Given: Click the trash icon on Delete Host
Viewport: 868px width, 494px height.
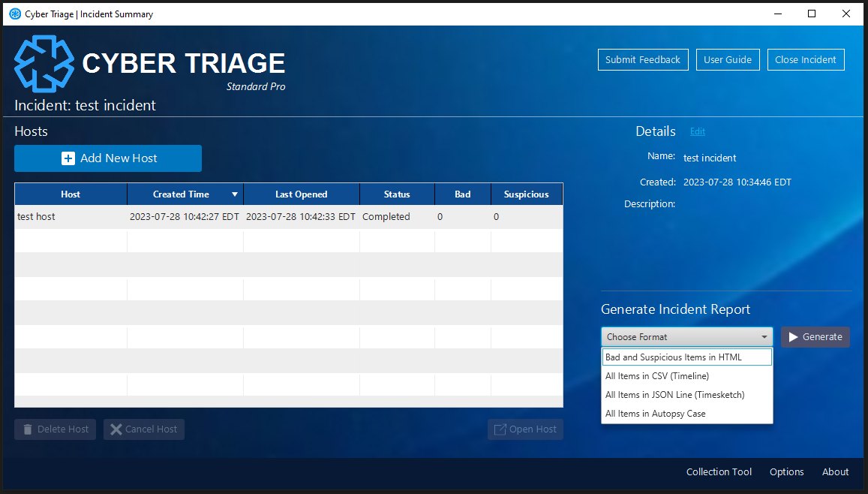Looking at the screenshot, I should (x=28, y=429).
